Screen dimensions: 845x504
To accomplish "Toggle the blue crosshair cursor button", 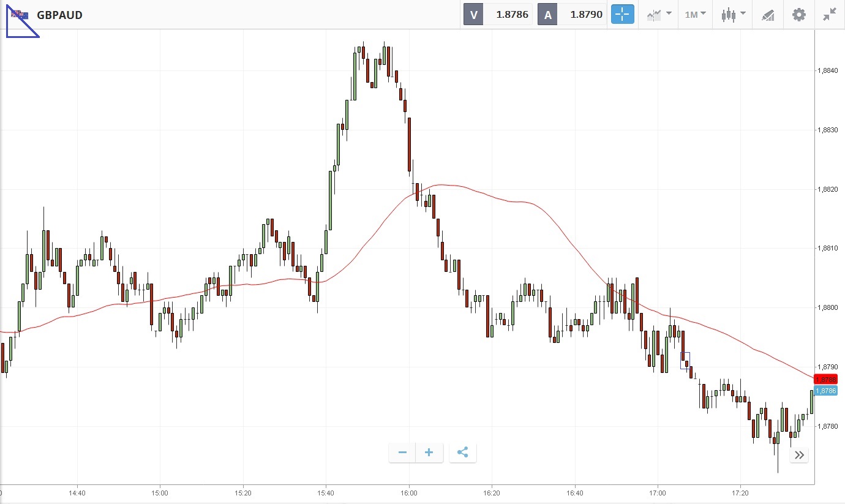I will coord(622,15).
